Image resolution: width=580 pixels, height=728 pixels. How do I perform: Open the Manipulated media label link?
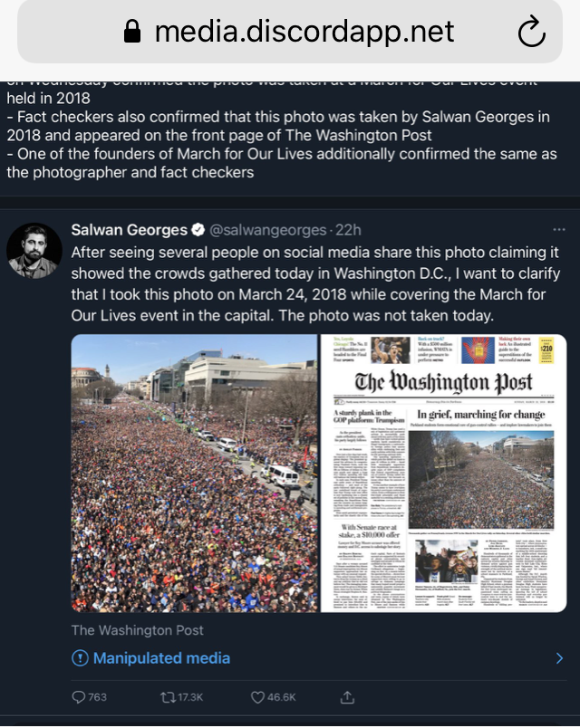[161, 658]
